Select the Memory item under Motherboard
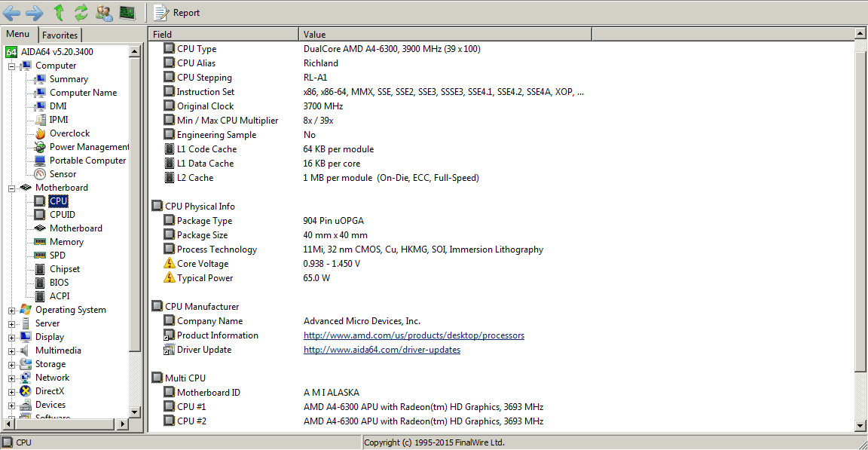The width and height of the screenshot is (868, 450). pyautogui.click(x=66, y=242)
